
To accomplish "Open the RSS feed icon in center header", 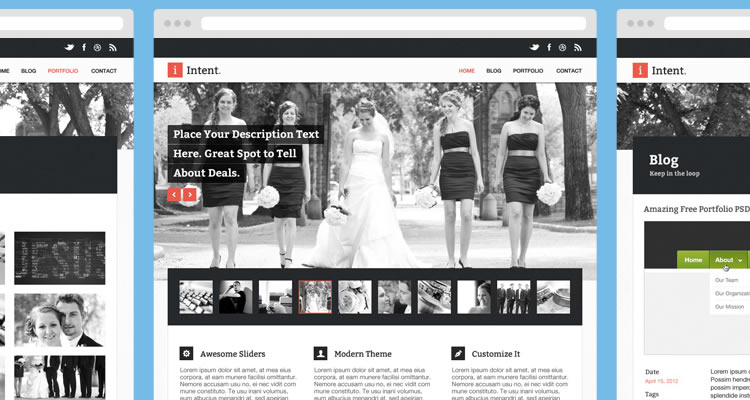I will tap(577, 47).
